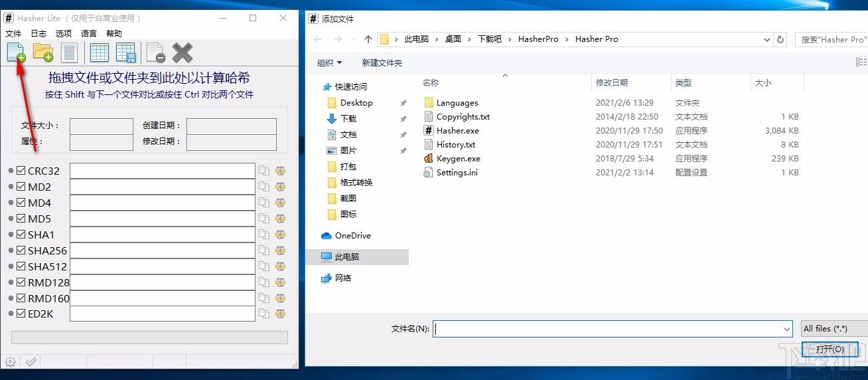Expand the address bar history dropdown

tap(767, 39)
